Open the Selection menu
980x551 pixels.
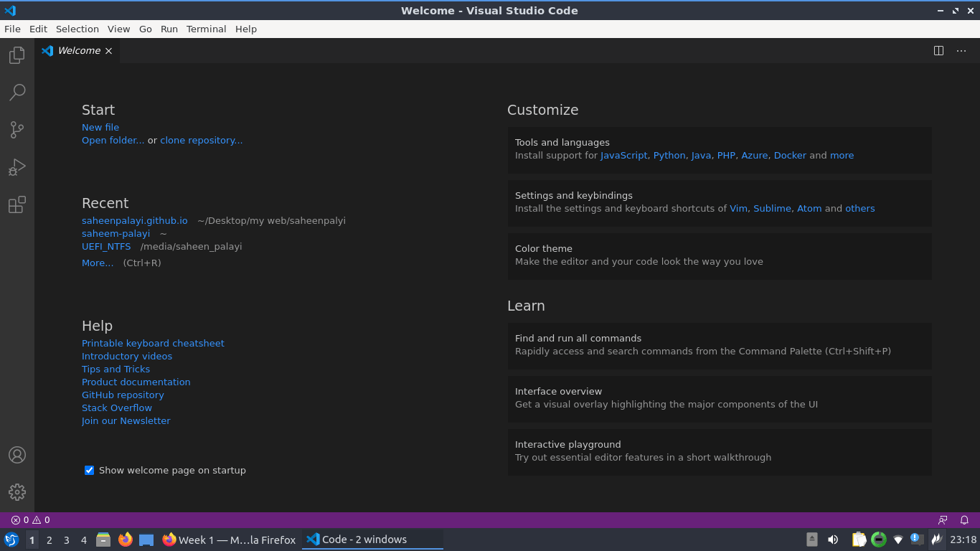pyautogui.click(x=77, y=29)
